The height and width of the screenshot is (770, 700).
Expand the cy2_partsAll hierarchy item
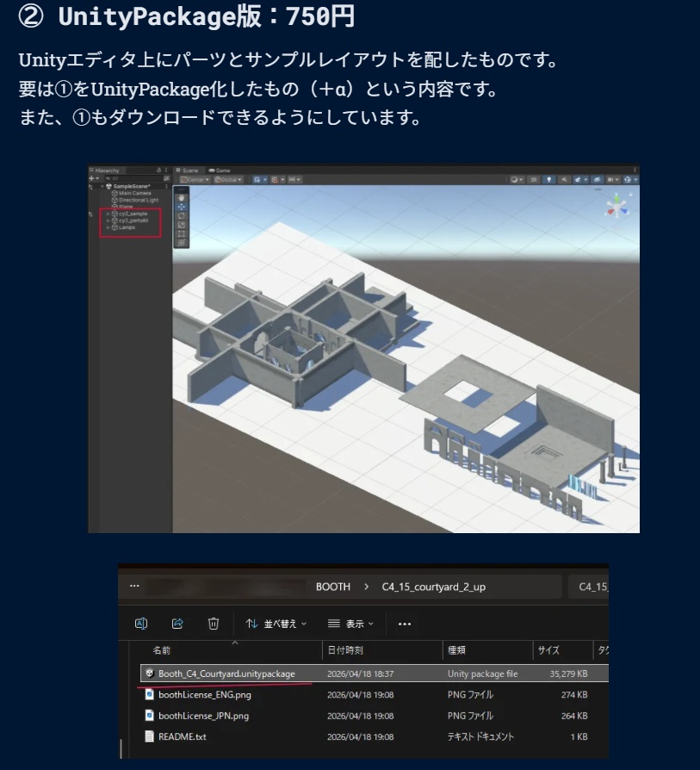[x=108, y=220]
